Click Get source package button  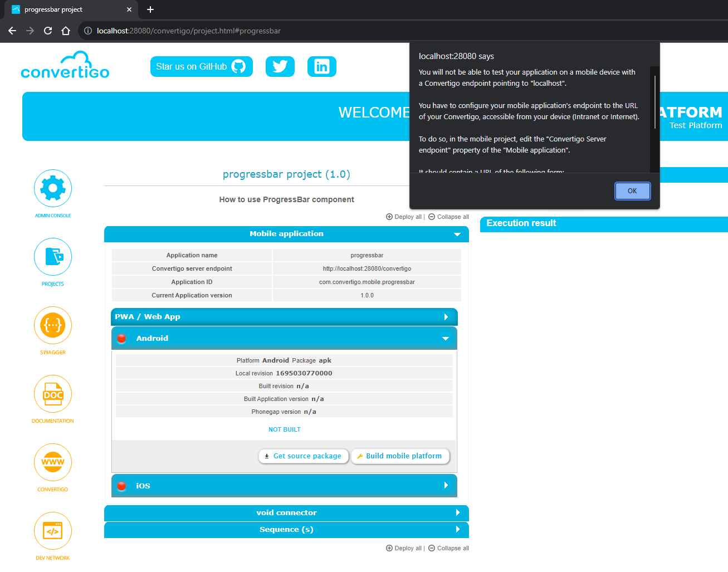304,456
